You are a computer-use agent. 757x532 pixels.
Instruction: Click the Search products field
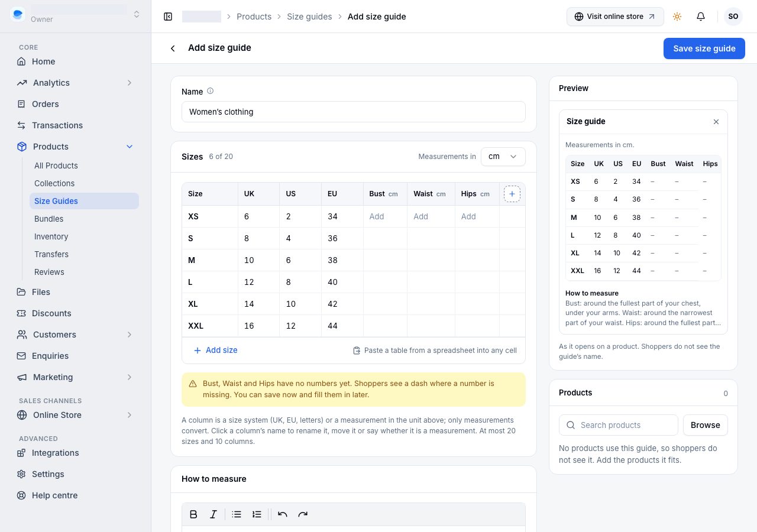618,425
